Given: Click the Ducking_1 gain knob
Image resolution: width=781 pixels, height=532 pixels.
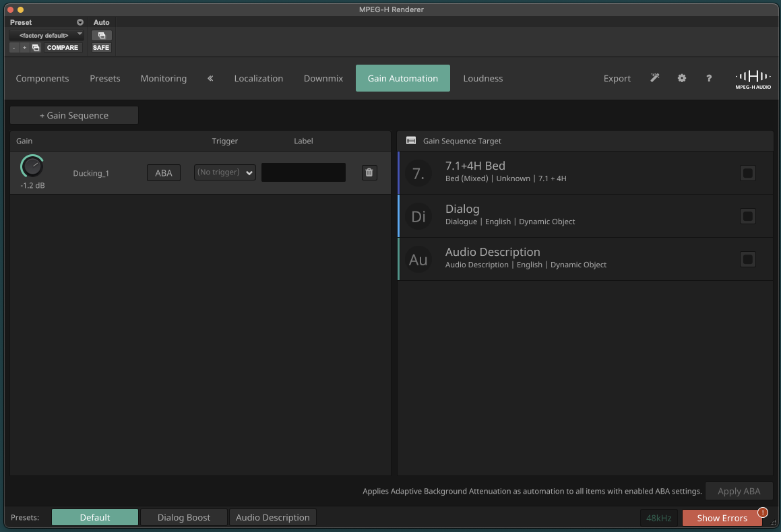Looking at the screenshot, I should tap(32, 167).
